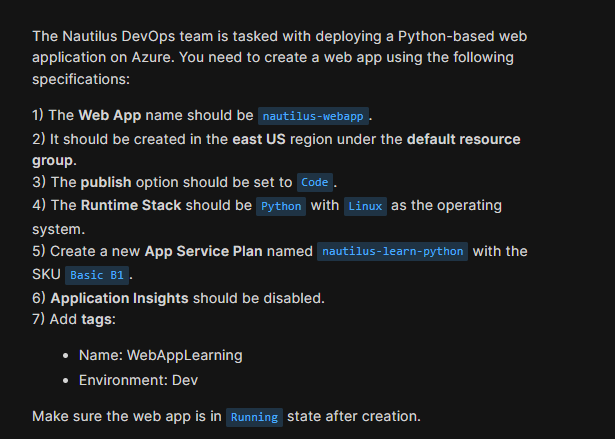Click the bold Application Insights text
The height and width of the screenshot is (439, 615).
click(x=120, y=298)
